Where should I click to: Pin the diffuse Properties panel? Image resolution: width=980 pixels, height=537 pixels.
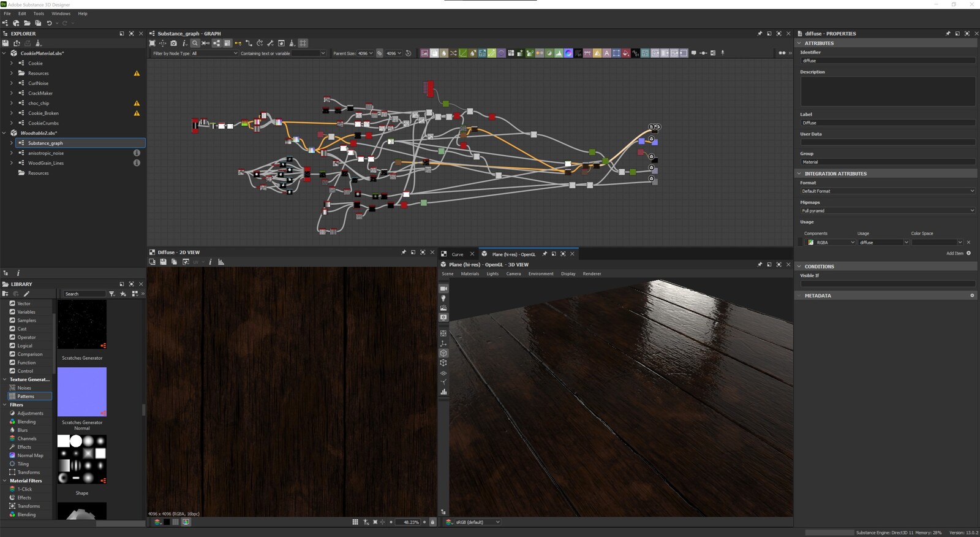click(x=948, y=34)
